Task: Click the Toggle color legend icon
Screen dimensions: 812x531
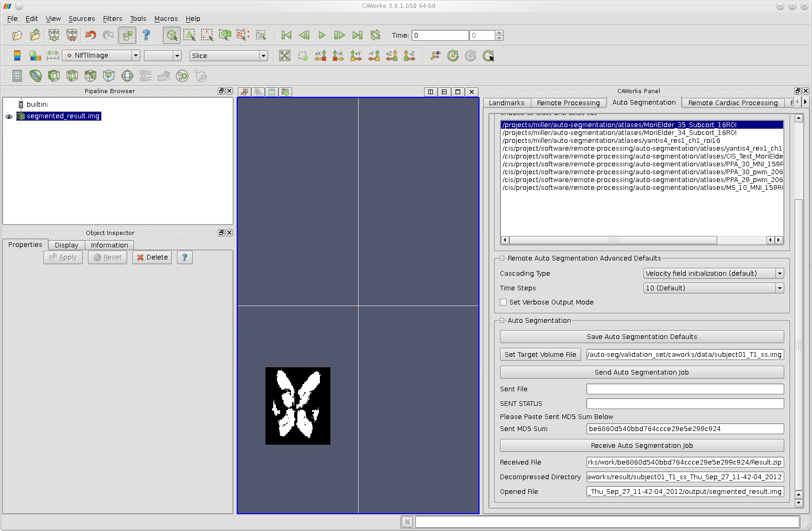Action: click(x=17, y=56)
